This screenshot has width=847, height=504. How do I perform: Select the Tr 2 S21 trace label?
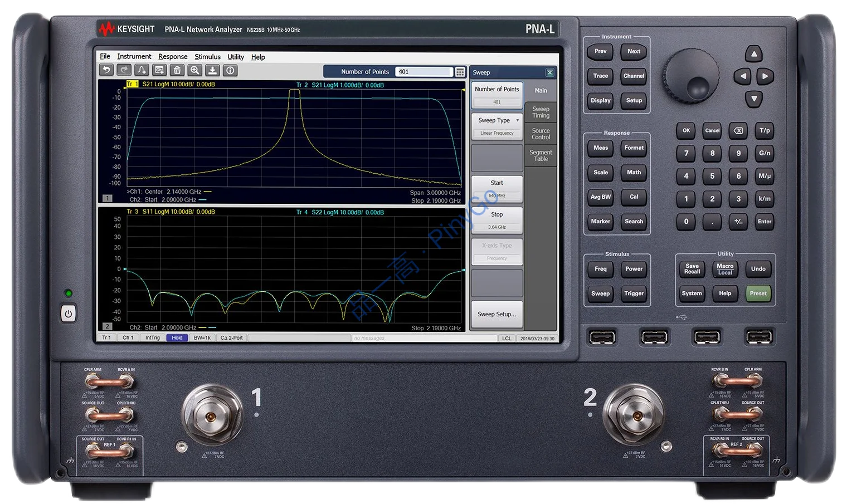point(340,85)
